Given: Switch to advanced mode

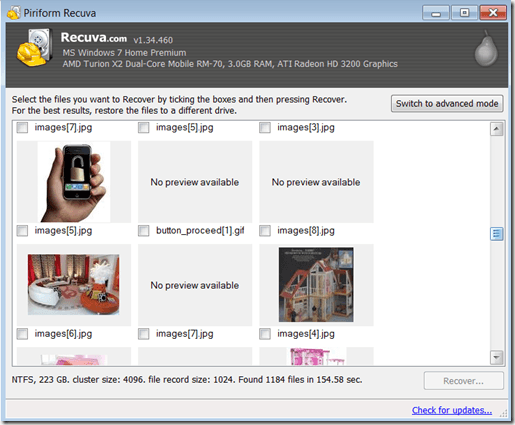Looking at the screenshot, I should point(447,104).
